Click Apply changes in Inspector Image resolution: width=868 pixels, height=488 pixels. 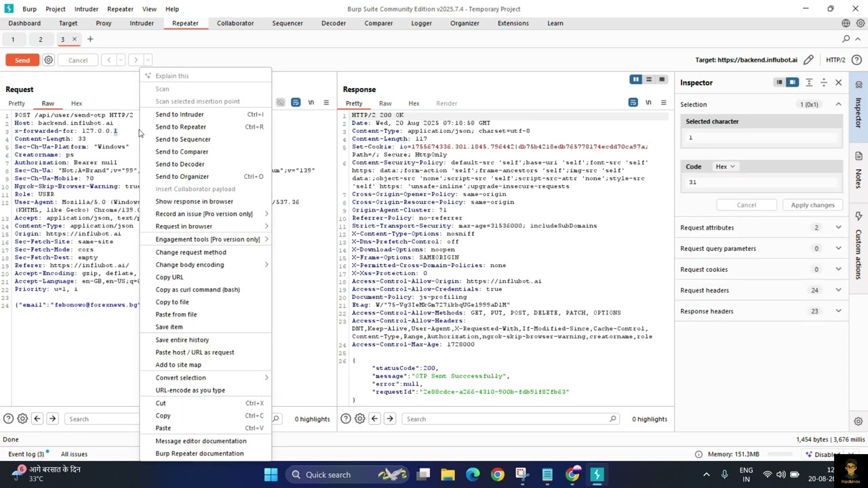[812, 205]
